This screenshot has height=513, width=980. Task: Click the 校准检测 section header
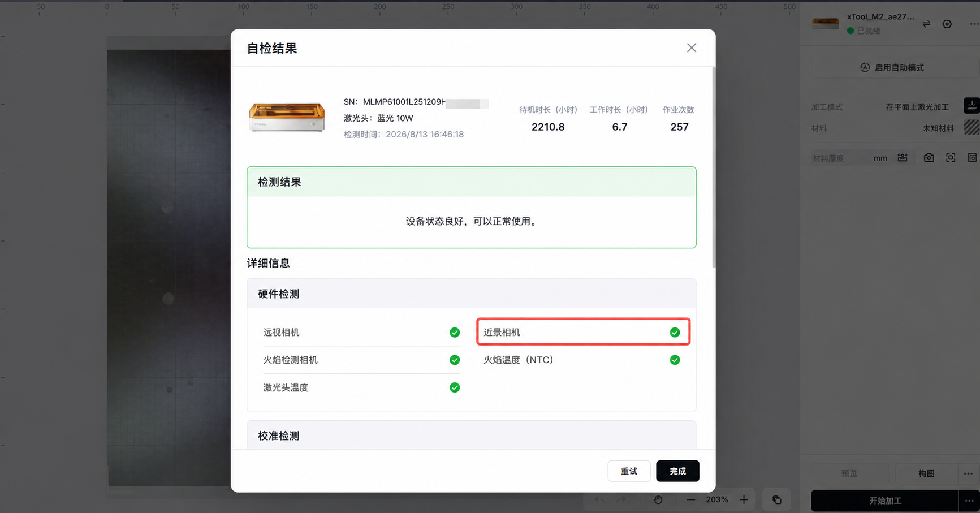pyautogui.click(x=471, y=436)
